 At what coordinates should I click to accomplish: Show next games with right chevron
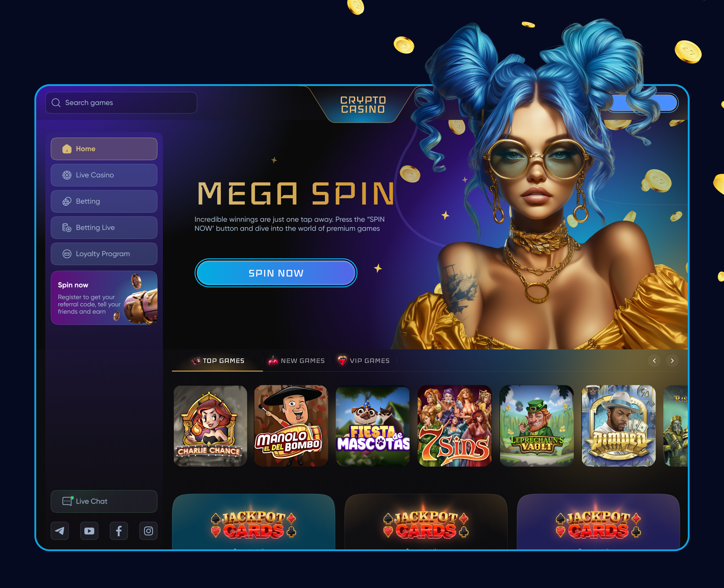[672, 361]
